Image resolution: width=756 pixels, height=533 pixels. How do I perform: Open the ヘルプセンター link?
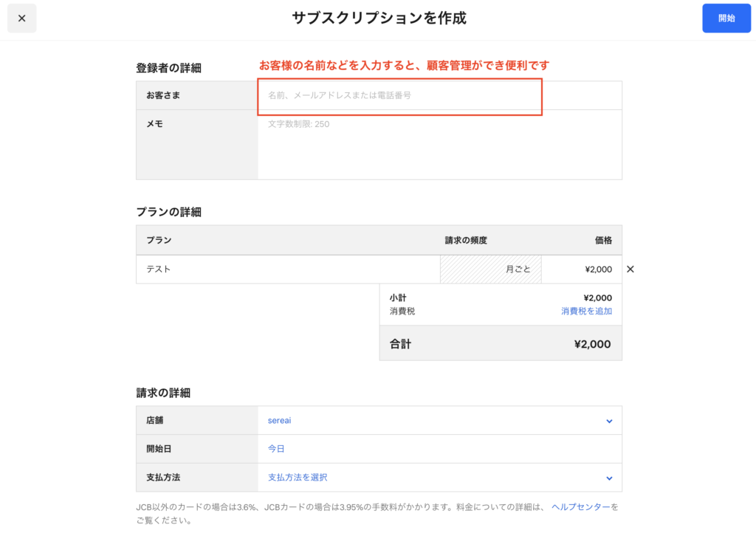point(580,507)
